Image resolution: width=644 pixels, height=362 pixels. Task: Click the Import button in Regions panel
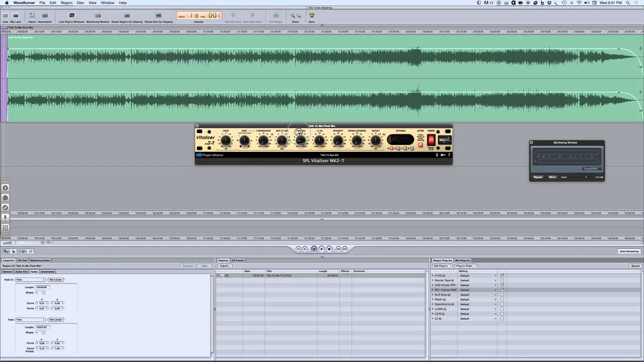[224, 266]
